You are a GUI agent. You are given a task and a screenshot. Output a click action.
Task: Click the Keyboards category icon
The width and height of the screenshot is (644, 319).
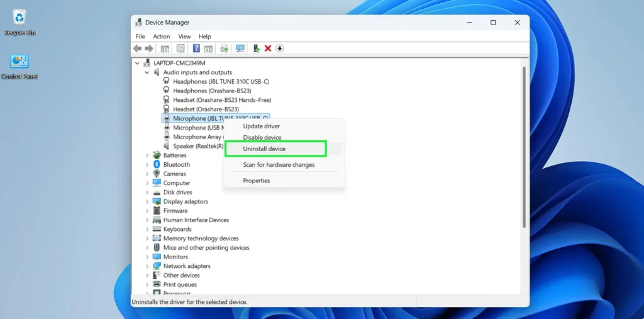157,229
